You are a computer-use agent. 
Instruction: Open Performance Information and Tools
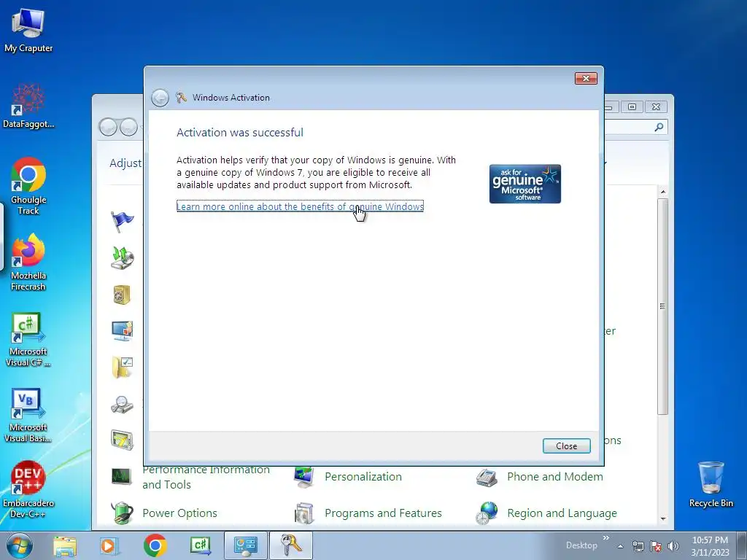(206, 477)
